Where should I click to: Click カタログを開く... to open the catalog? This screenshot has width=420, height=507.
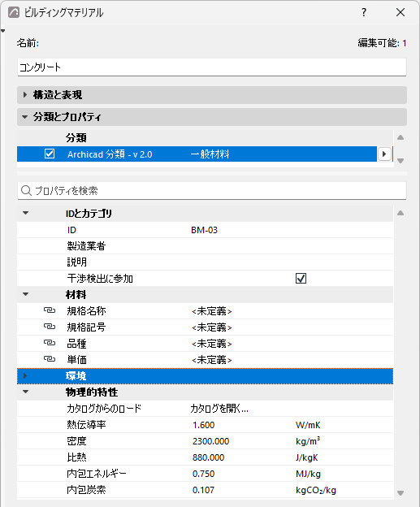(x=219, y=409)
